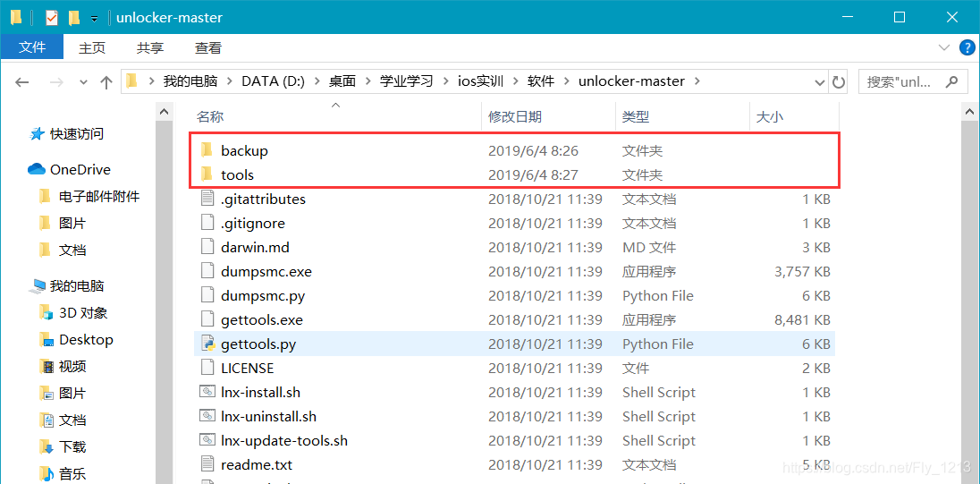Go forward with the right arrow button
980x484 pixels.
(x=56, y=82)
